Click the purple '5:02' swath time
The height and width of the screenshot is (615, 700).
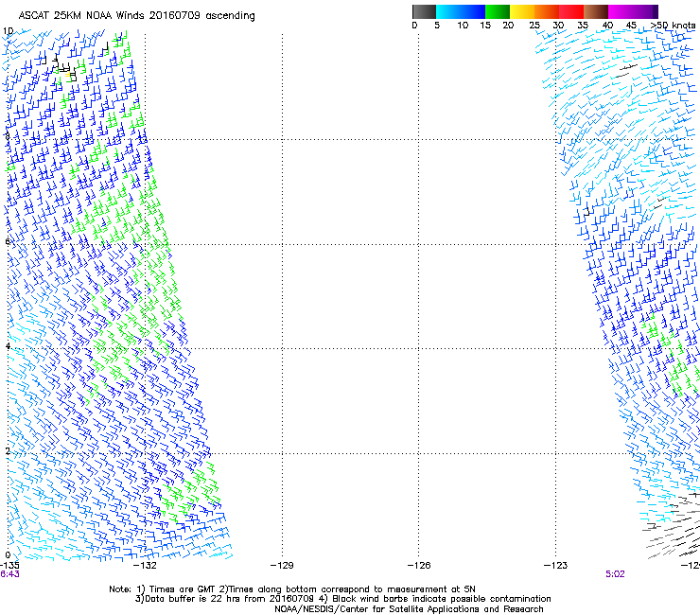pos(615,574)
